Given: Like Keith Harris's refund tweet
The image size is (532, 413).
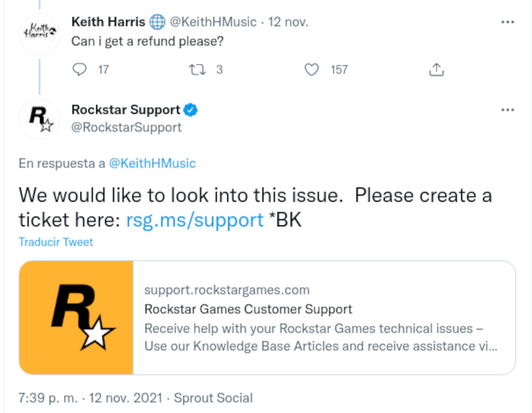Looking at the screenshot, I should [x=313, y=70].
